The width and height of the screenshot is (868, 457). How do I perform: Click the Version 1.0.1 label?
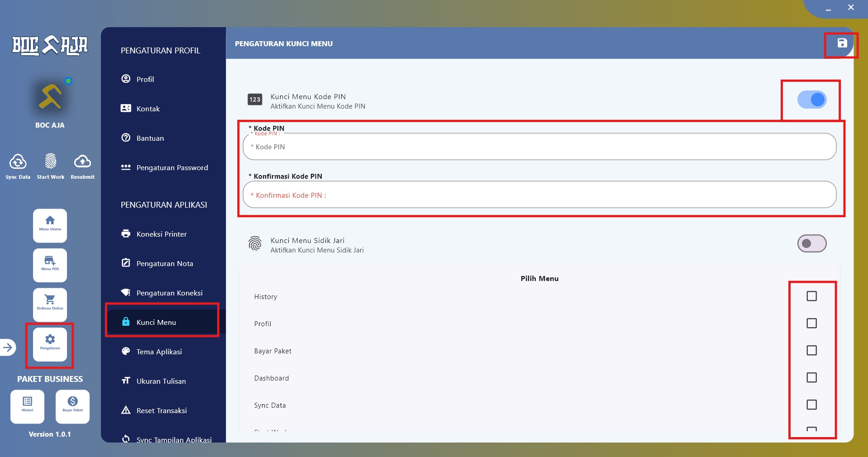(50, 434)
